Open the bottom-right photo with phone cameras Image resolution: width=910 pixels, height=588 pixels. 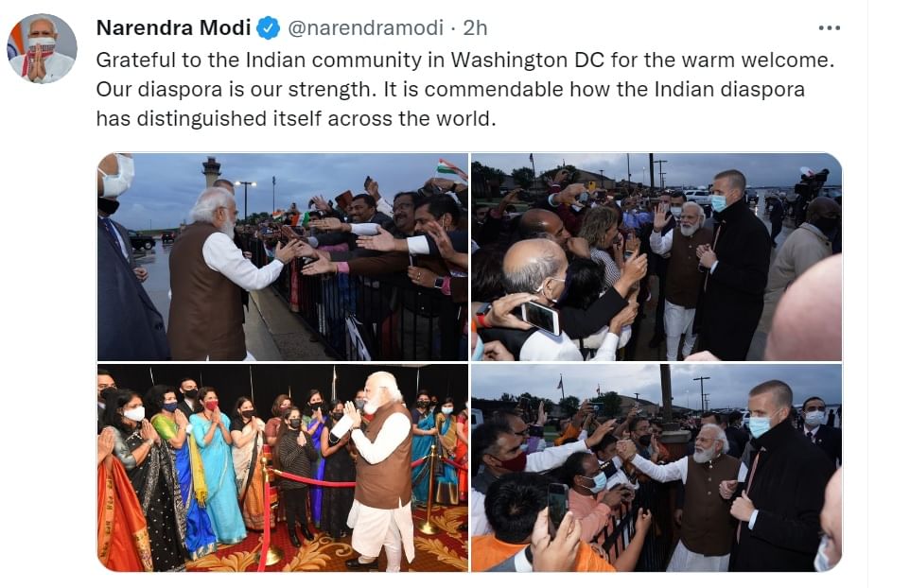(x=656, y=467)
